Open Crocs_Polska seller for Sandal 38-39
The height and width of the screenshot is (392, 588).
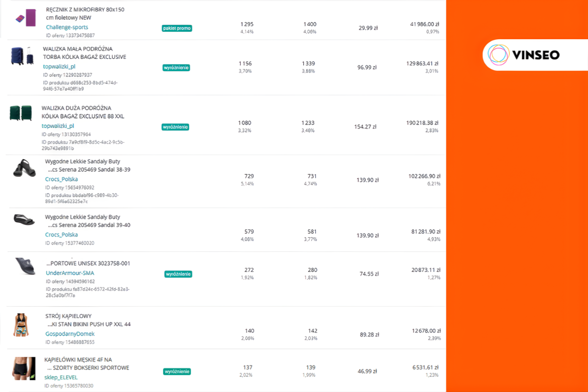coord(61,179)
